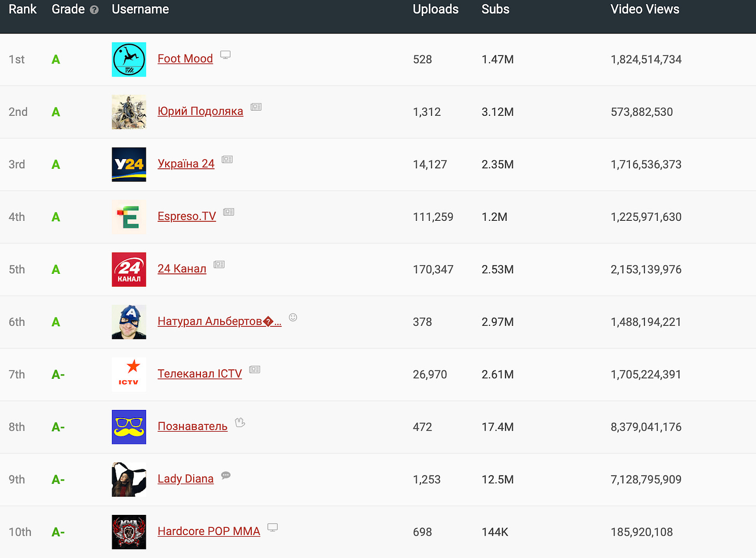
Task: Open the 24 Канал channel link
Action: click(182, 269)
